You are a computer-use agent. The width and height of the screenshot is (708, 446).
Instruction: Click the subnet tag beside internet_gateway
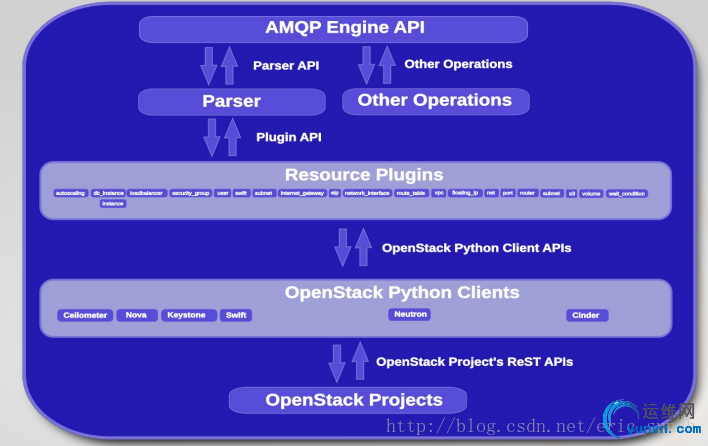pyautogui.click(x=264, y=193)
